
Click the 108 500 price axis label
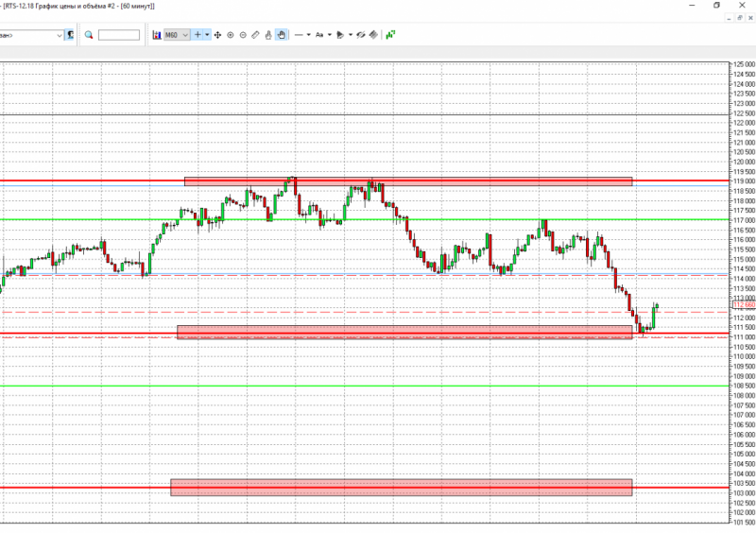(x=744, y=386)
